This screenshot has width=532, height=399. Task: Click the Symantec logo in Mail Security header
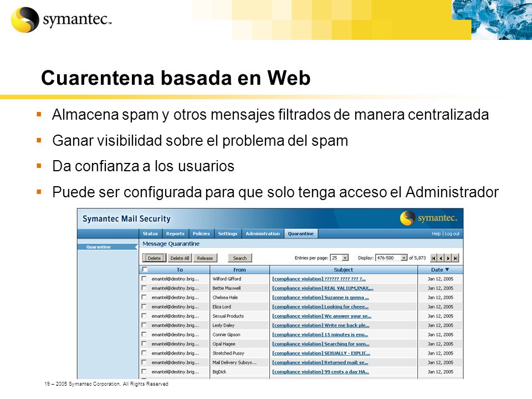point(428,218)
